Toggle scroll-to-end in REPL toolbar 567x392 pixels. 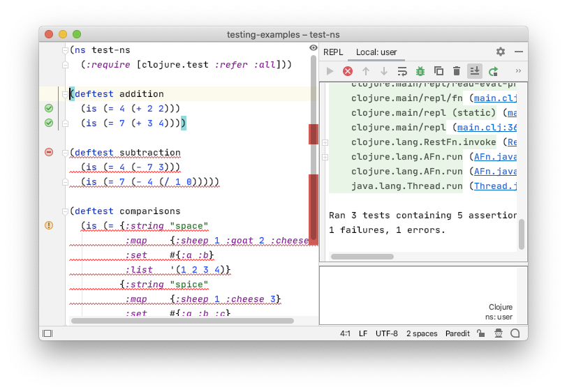475,71
